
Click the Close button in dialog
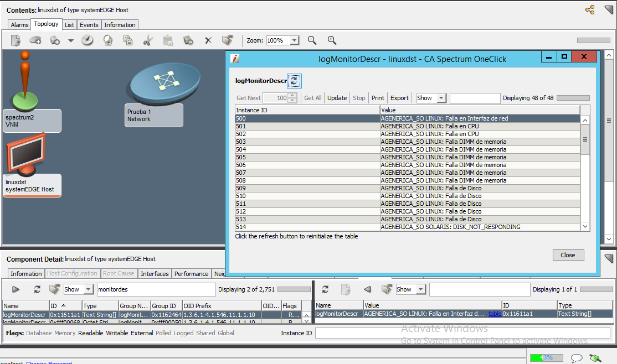tap(568, 255)
